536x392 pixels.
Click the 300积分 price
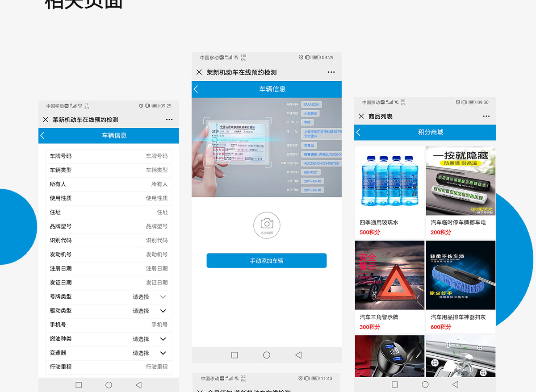tap(370, 327)
